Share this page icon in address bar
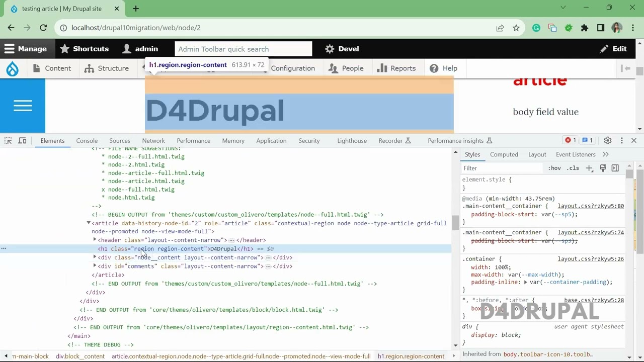Viewport: 644px width, 362px height. (x=500, y=28)
